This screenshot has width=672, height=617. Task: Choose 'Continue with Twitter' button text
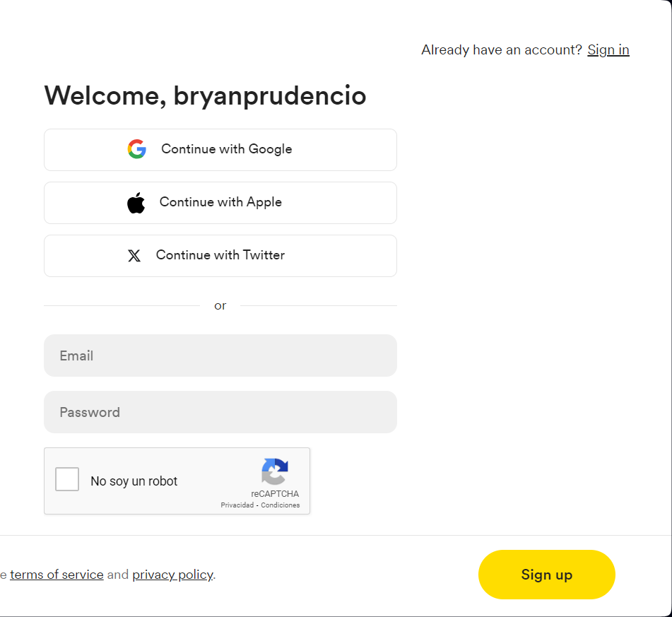tap(220, 254)
